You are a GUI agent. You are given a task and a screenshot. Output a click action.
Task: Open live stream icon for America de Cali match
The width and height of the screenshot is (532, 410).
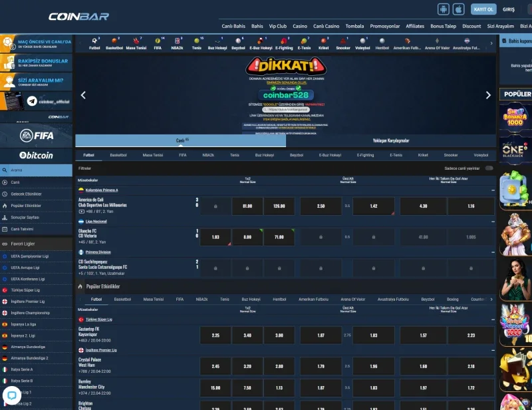81,211
